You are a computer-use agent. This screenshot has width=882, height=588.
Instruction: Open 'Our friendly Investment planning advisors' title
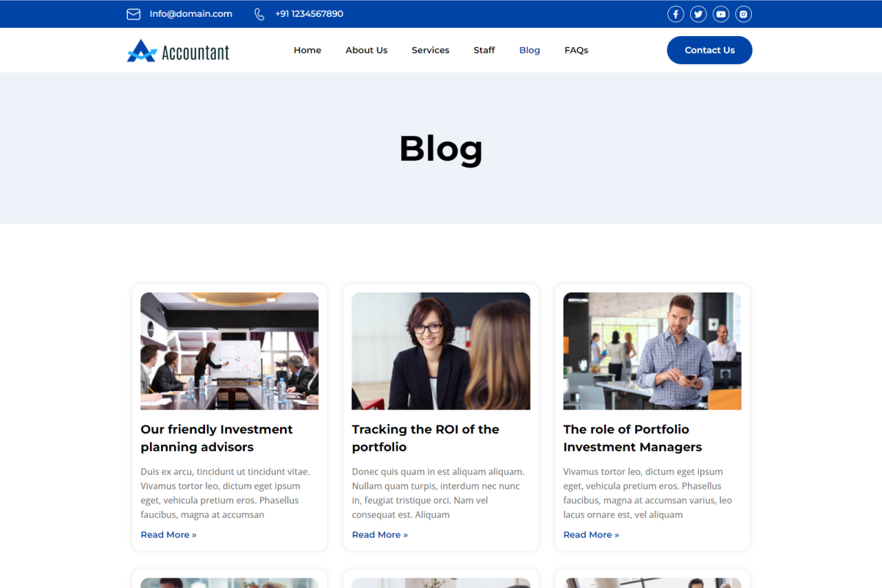[217, 438]
